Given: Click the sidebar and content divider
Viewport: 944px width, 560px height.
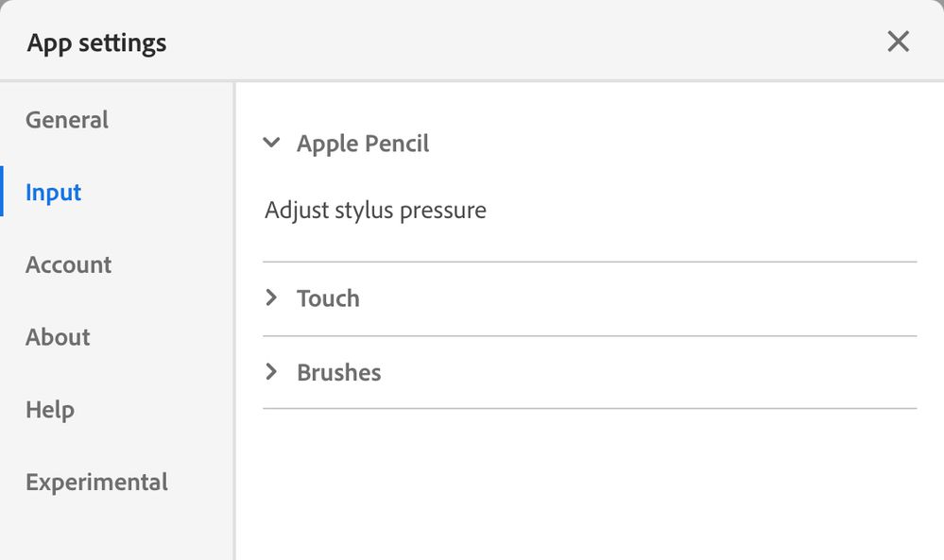Looking at the screenshot, I should [233, 321].
